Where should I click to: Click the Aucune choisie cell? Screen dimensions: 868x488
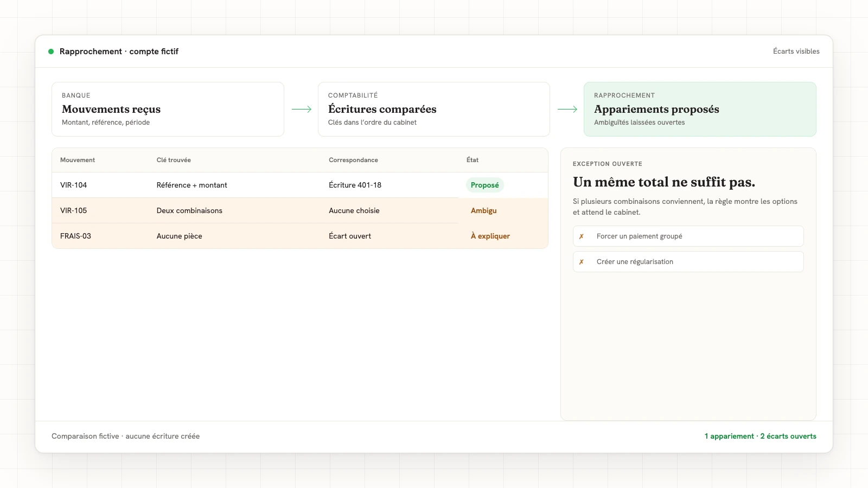click(x=354, y=210)
